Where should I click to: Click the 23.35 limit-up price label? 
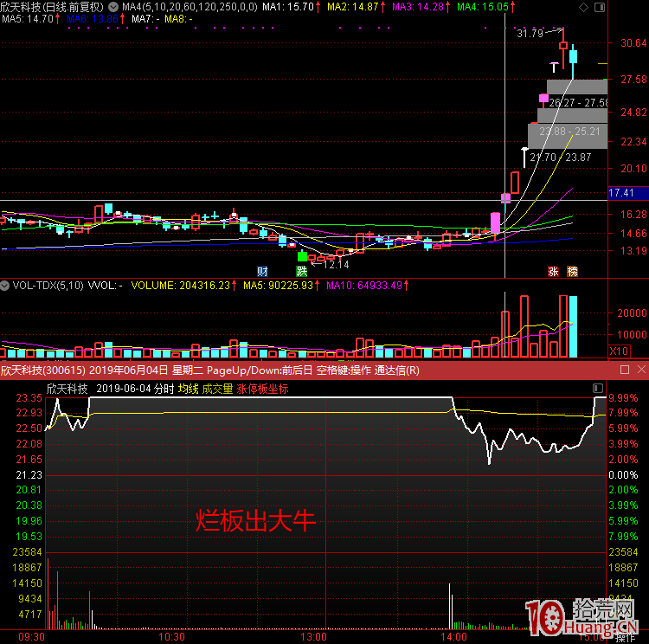pyautogui.click(x=29, y=398)
